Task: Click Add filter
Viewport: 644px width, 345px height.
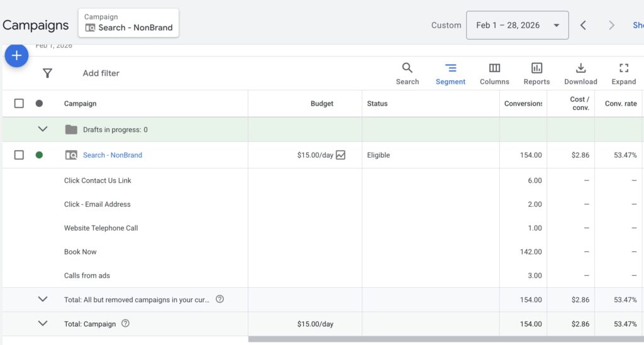Action: point(101,73)
